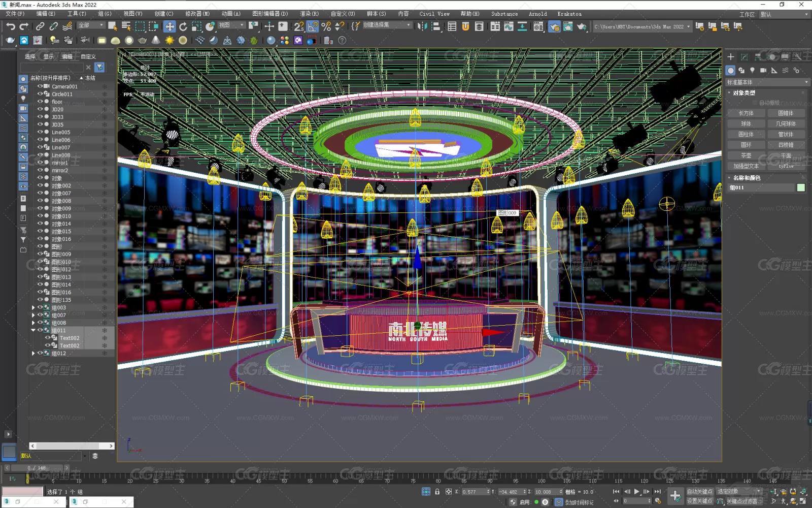Screen dimensions: 812x508
Task: Expand the 组008 group in scene explorer
Action: point(33,323)
